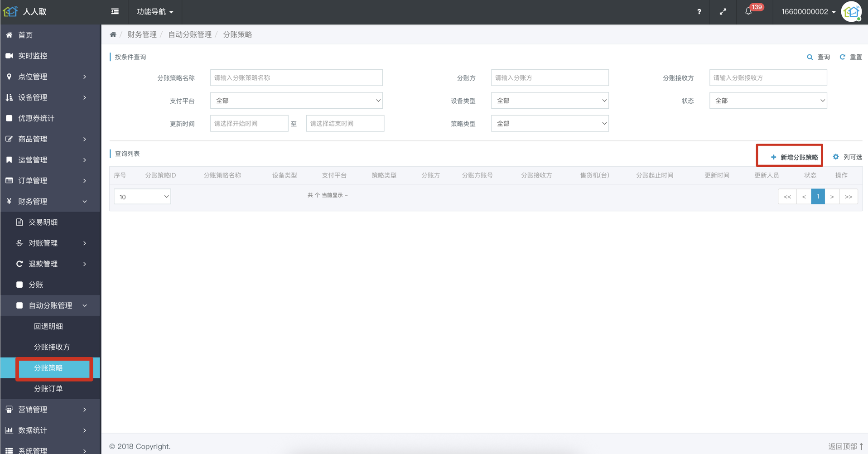Click the home icon in breadcrumb

click(113, 34)
